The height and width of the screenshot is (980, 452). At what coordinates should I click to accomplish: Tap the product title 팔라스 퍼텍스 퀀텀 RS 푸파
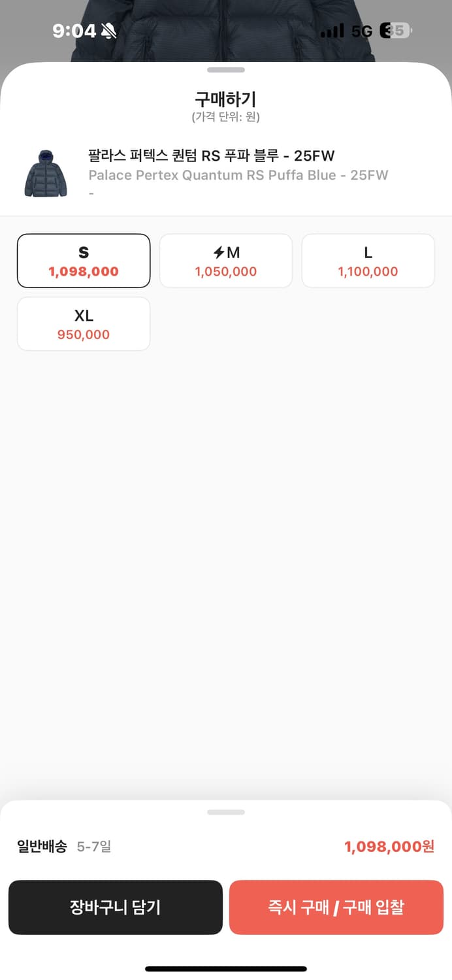coord(212,156)
